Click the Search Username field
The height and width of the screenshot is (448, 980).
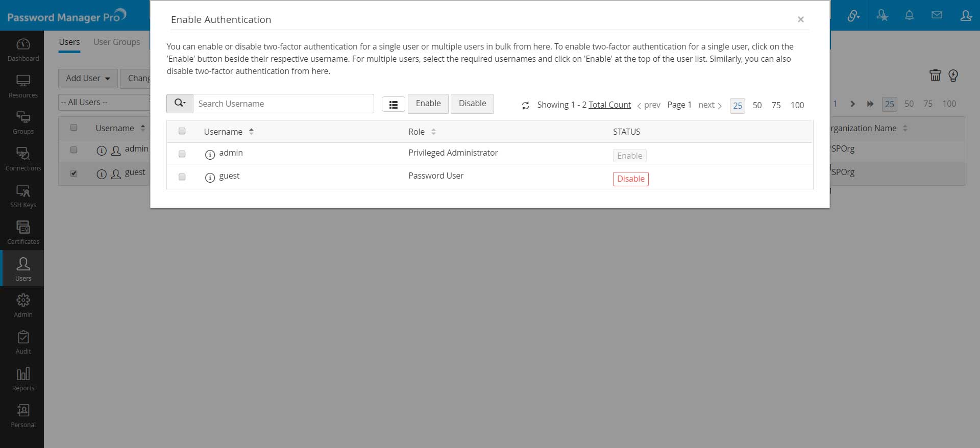[283, 104]
